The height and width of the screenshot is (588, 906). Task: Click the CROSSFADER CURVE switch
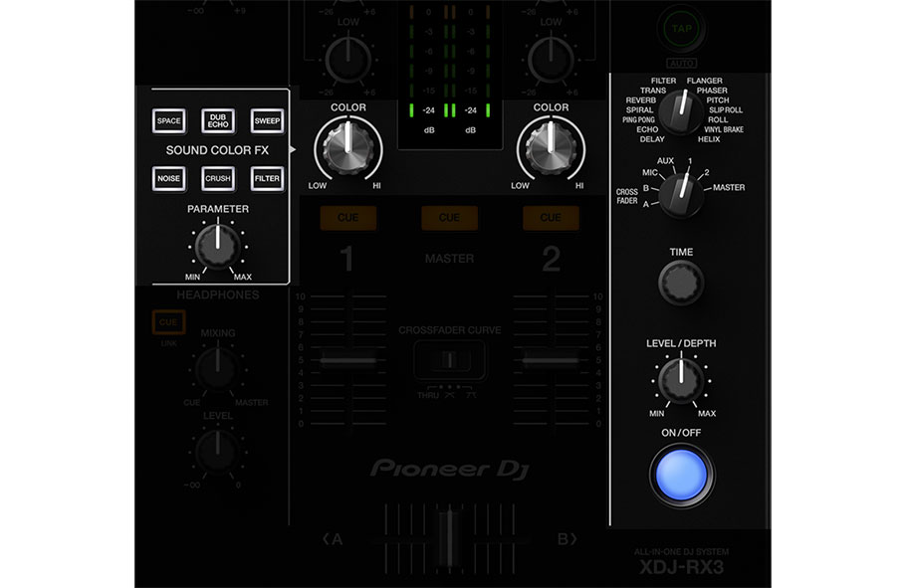pos(450,360)
